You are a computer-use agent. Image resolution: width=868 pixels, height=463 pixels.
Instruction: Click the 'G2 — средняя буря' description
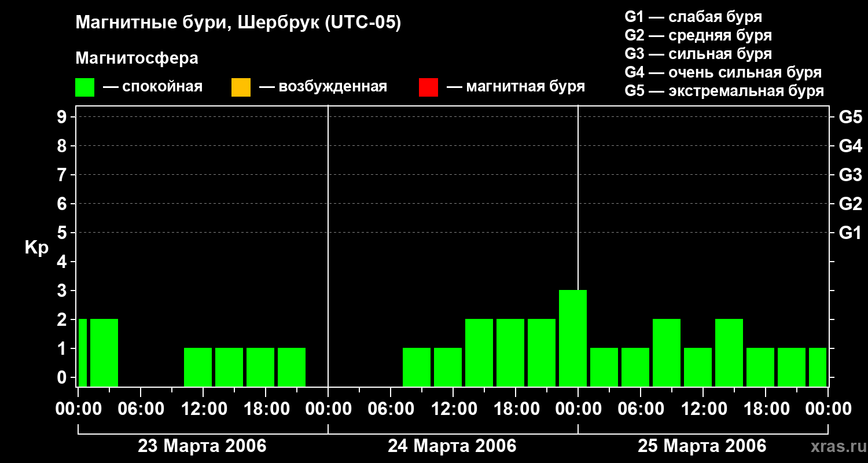[x=698, y=35]
